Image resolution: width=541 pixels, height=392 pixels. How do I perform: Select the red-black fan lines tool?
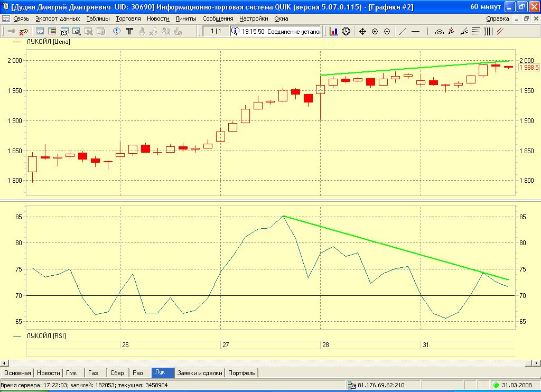coord(451,31)
